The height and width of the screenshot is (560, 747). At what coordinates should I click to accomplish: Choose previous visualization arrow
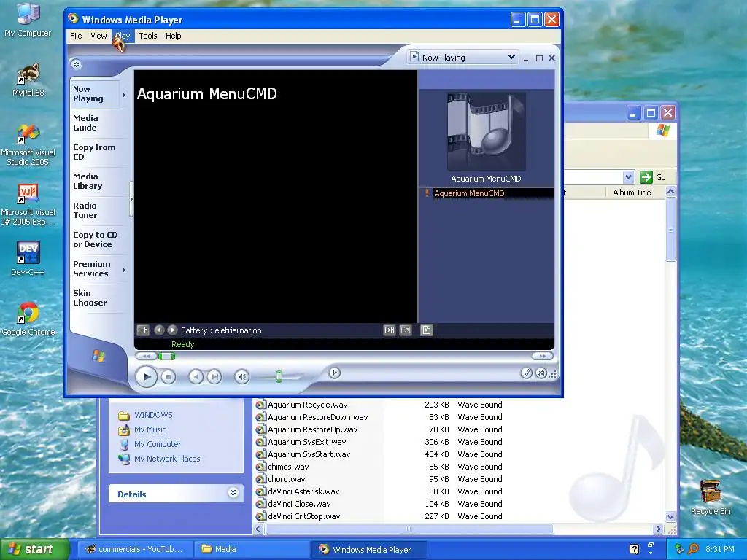pos(159,330)
